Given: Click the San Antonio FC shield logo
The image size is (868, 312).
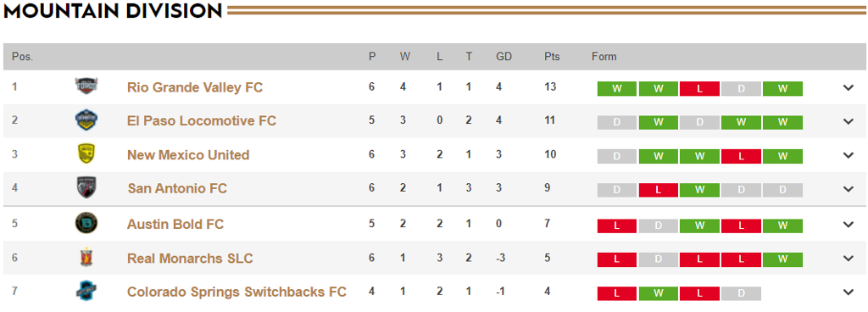Looking at the screenshot, I should click(x=86, y=188).
